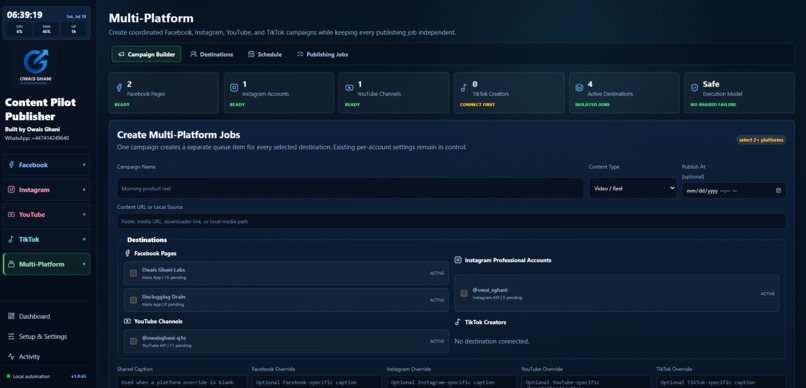Focus the Shared Caption text box
Screen dimensions: 806x388
(x=182, y=382)
